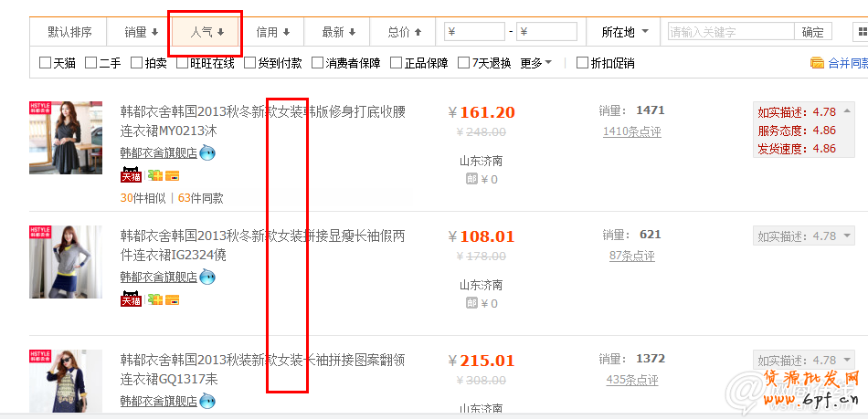Image resolution: width=868 pixels, height=419 pixels.
Task: Click credit card icon on MY0213 item
Action: [x=172, y=176]
